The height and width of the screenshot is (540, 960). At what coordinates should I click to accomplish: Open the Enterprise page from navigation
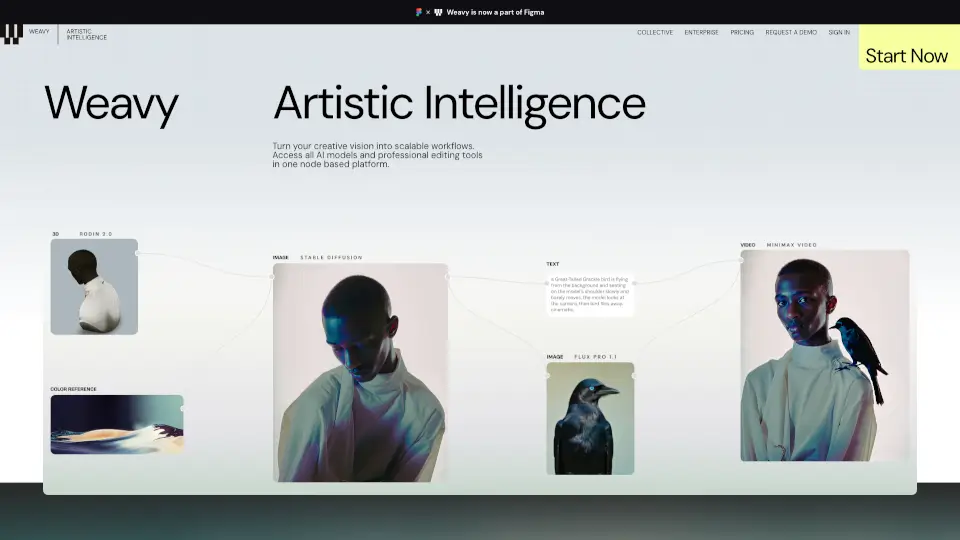click(701, 32)
